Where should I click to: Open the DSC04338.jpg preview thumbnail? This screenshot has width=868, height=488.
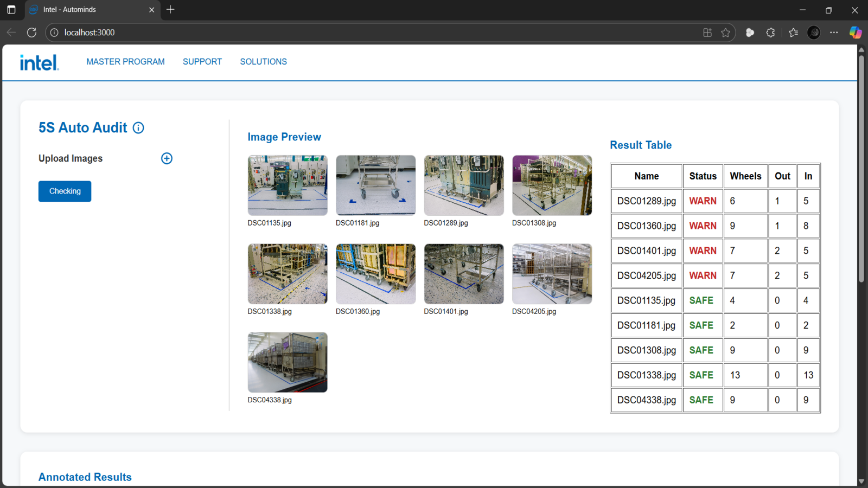(x=288, y=362)
